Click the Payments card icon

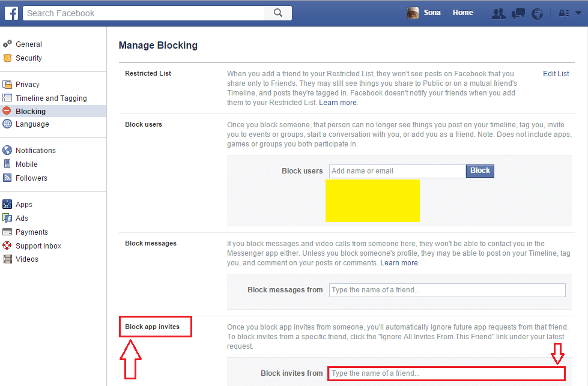click(x=7, y=232)
